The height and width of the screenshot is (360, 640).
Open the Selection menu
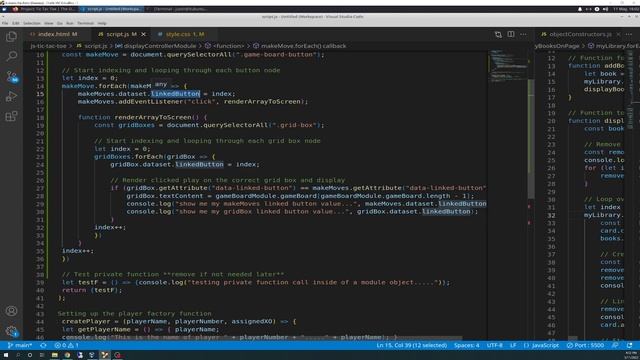[x=31, y=23]
